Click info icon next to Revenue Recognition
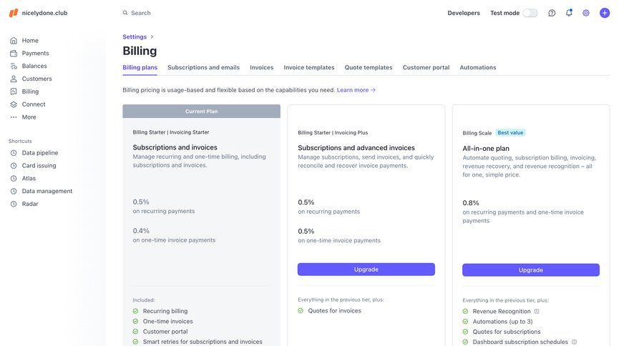Viewport: 644px width, 346px height. coord(537,311)
